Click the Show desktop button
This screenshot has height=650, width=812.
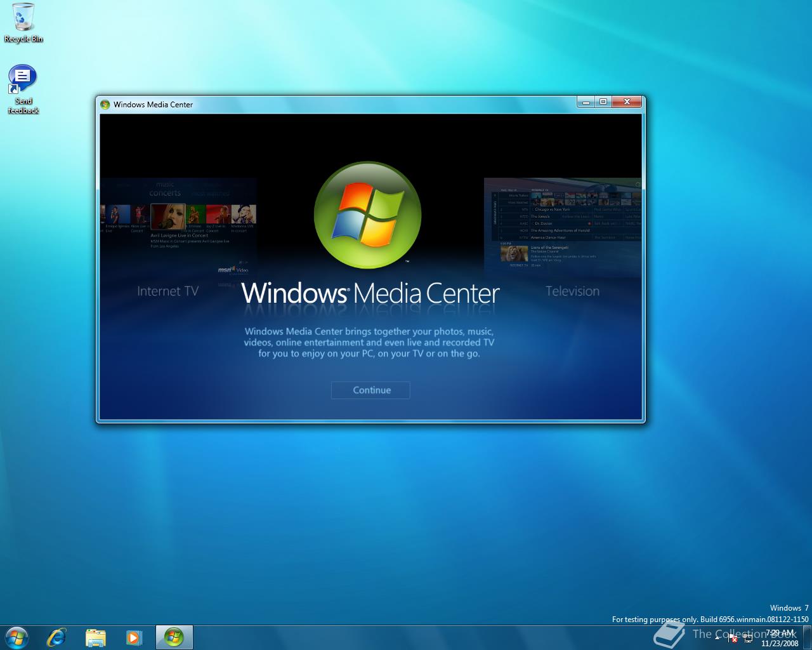point(808,637)
